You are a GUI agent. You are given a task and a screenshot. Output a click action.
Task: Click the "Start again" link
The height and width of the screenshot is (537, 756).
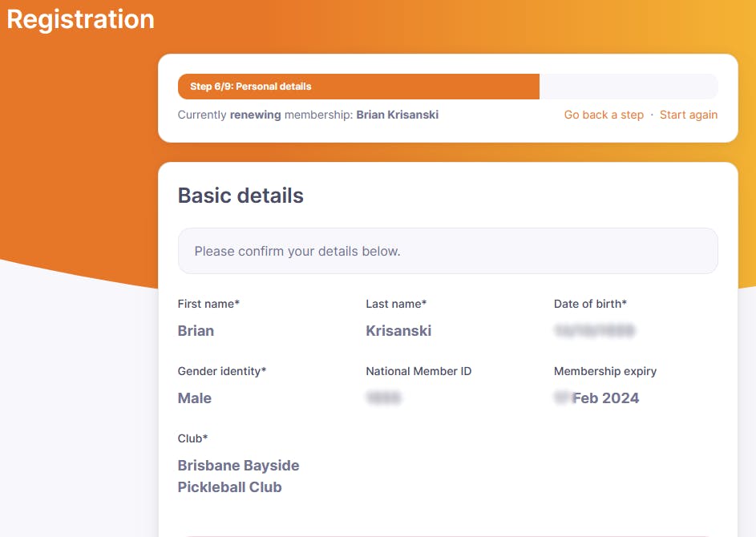tap(688, 115)
